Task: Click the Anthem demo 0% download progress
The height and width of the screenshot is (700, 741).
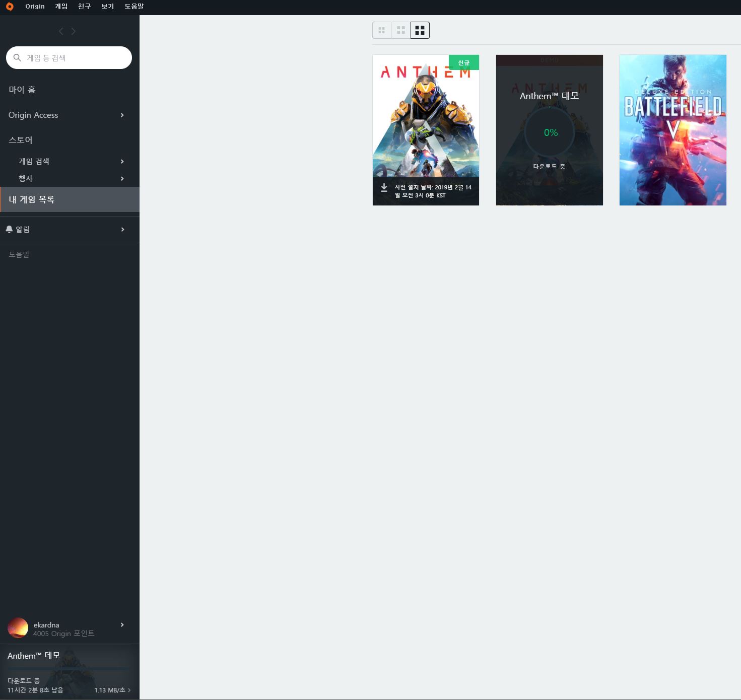Action: 550,133
